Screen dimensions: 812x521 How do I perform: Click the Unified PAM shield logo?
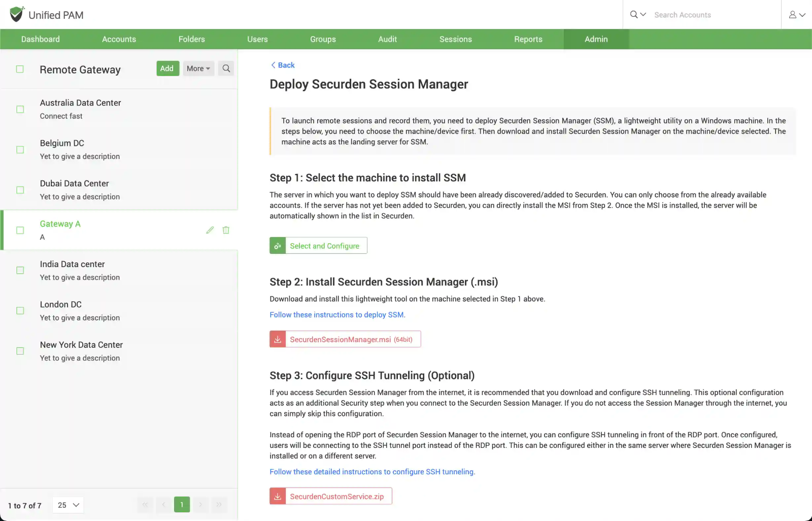click(17, 14)
